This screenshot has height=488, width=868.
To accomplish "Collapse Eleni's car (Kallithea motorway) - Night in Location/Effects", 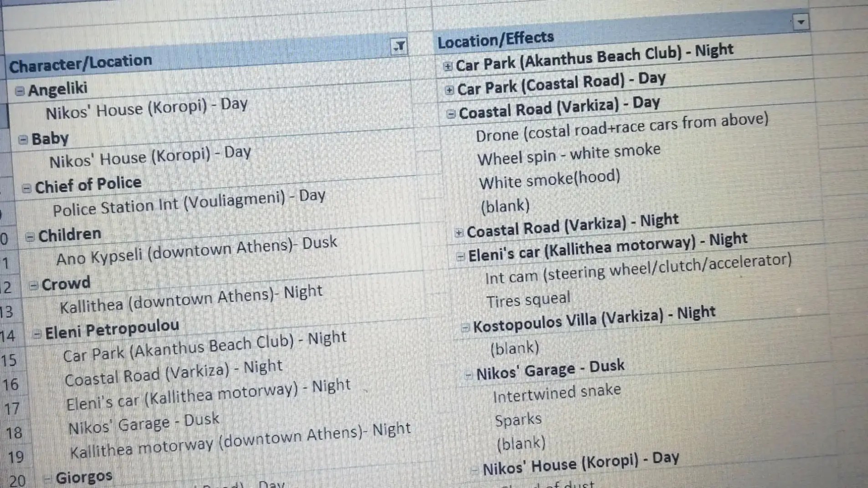I will (461, 256).
